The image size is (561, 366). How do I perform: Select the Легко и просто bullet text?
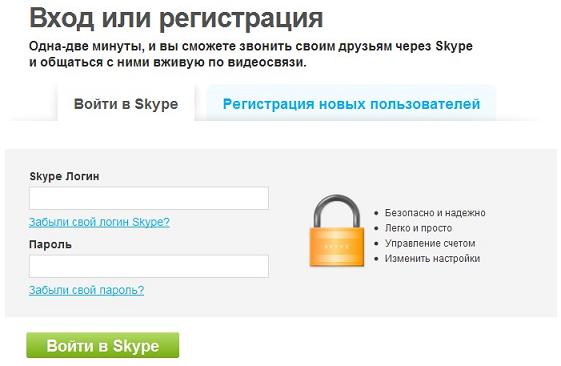418,228
